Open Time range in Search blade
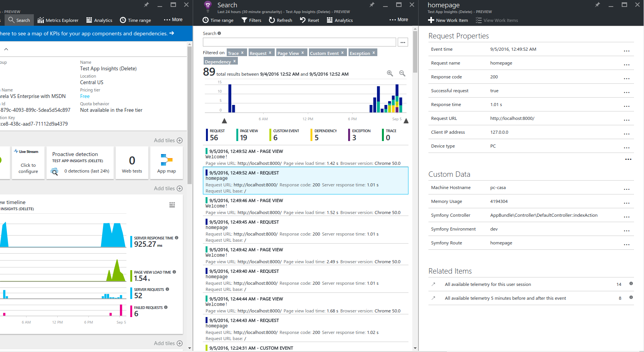 tap(218, 20)
